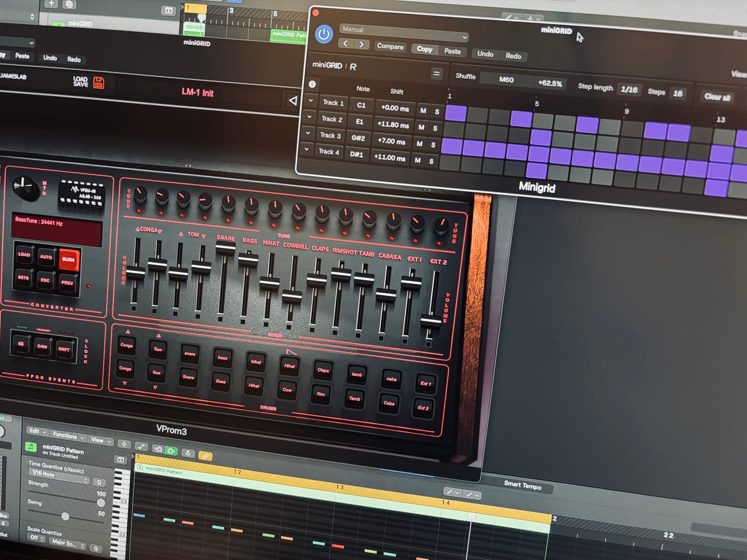This screenshot has height=560, width=747.
Task: Expand Track 2 chevron in miniGRID
Action: click(x=309, y=117)
